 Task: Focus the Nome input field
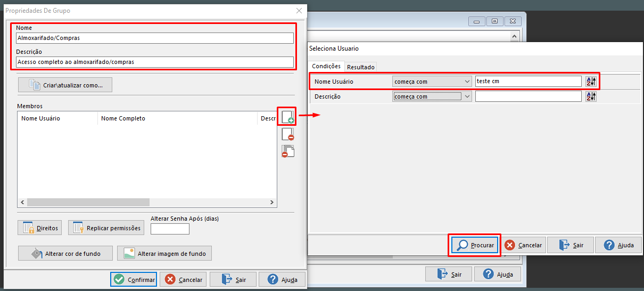[x=155, y=38]
